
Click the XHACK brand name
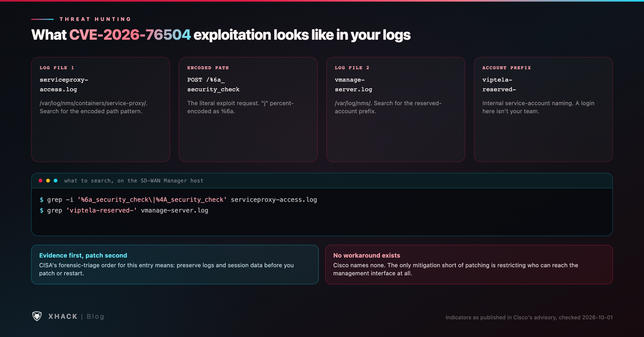pos(63,317)
